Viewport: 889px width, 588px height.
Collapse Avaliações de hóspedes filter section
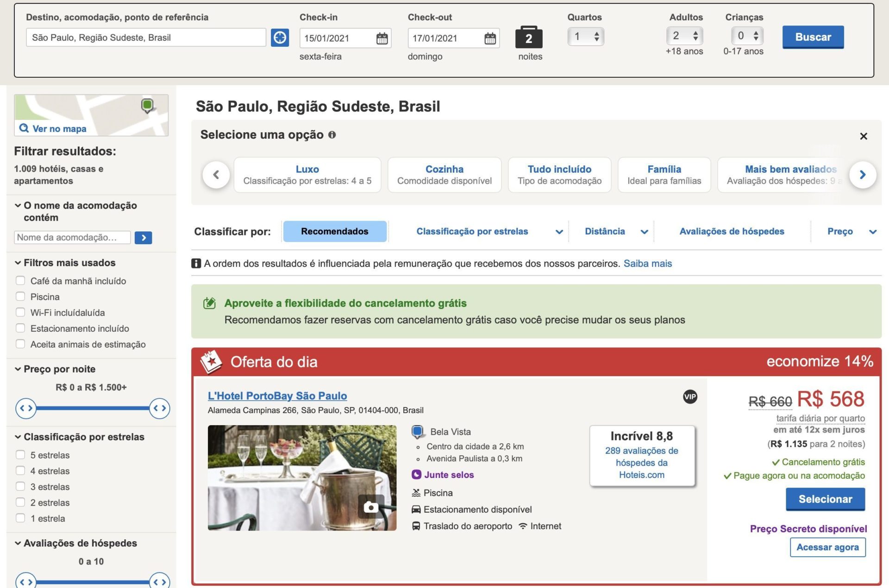click(18, 543)
